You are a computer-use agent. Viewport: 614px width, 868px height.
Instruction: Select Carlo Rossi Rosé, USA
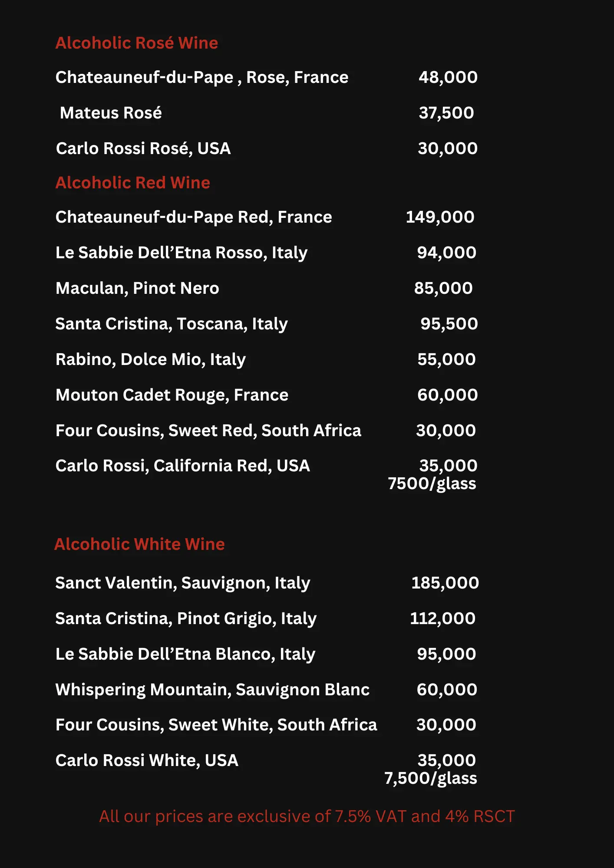click(x=143, y=148)
